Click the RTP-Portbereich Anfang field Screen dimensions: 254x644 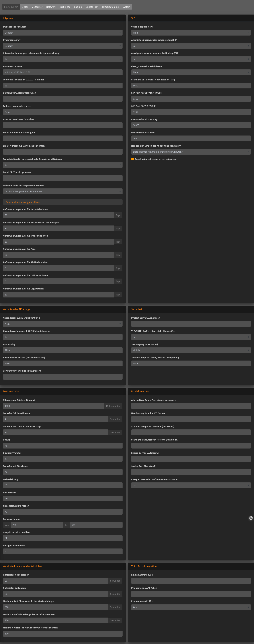(191, 125)
